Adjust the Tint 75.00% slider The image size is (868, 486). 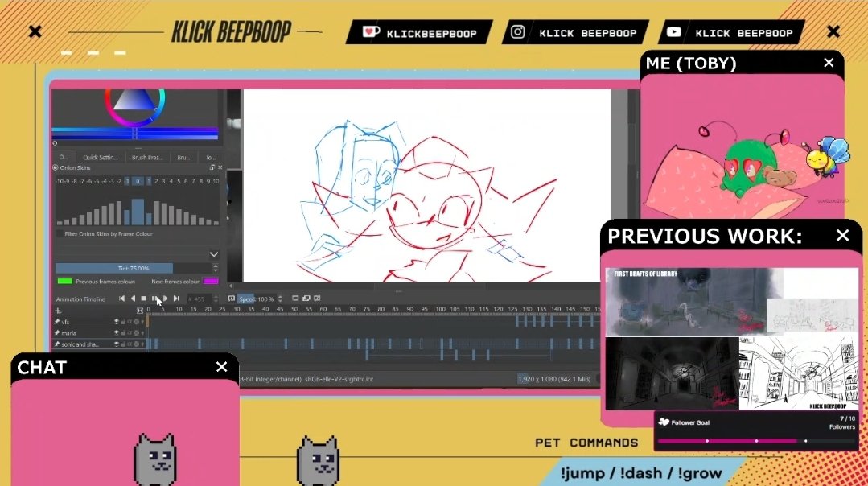click(133, 268)
